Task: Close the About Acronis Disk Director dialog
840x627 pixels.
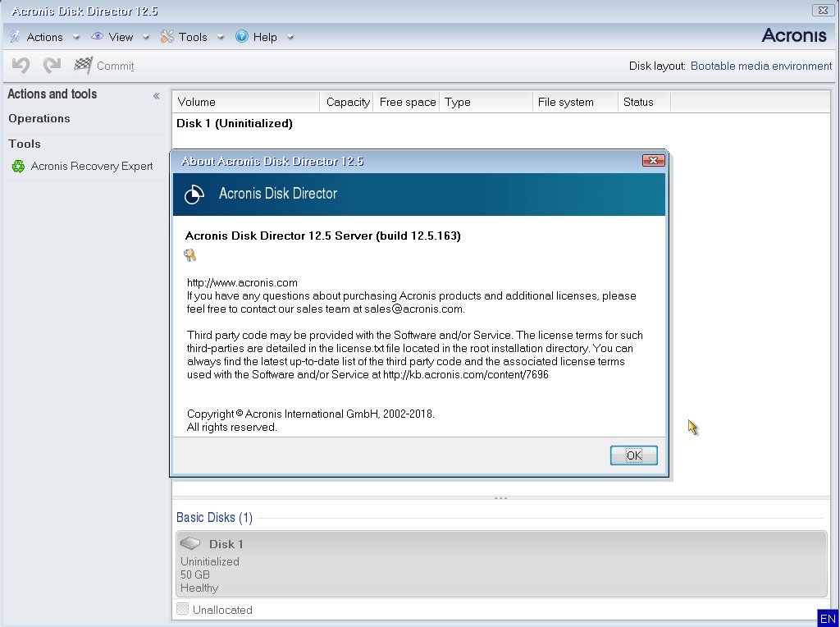Action: pos(653,160)
